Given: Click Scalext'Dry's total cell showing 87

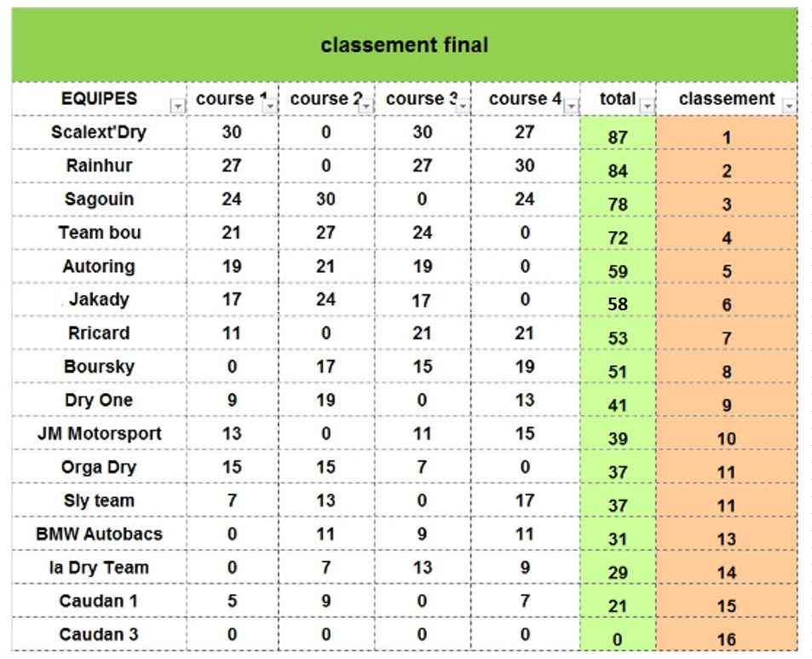Looking at the screenshot, I should [x=618, y=136].
